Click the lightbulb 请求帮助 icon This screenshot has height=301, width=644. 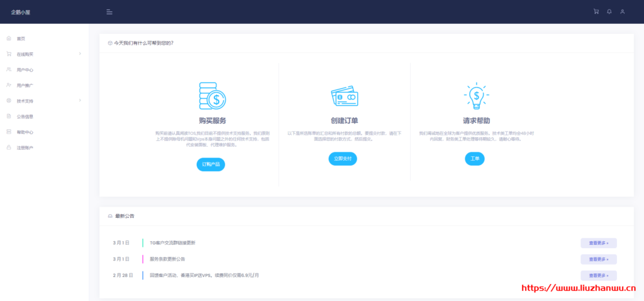tap(476, 96)
